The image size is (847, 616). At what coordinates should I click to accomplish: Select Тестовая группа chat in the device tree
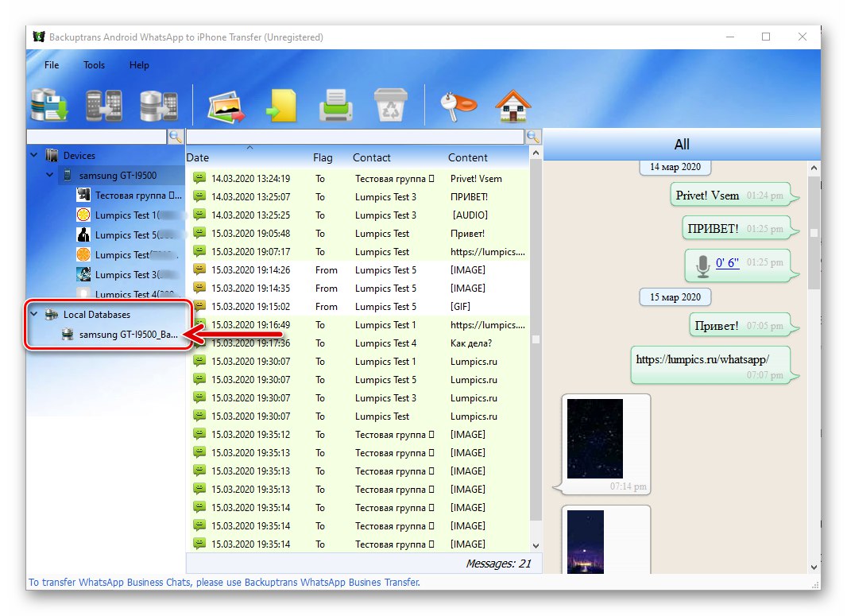137,195
